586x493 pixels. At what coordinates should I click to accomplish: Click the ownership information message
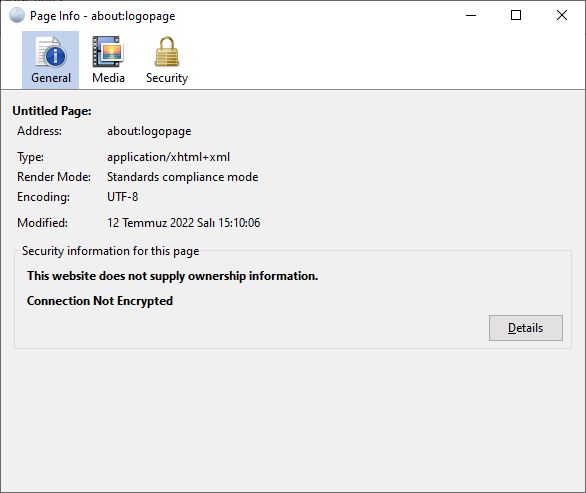pyautogui.click(x=172, y=276)
